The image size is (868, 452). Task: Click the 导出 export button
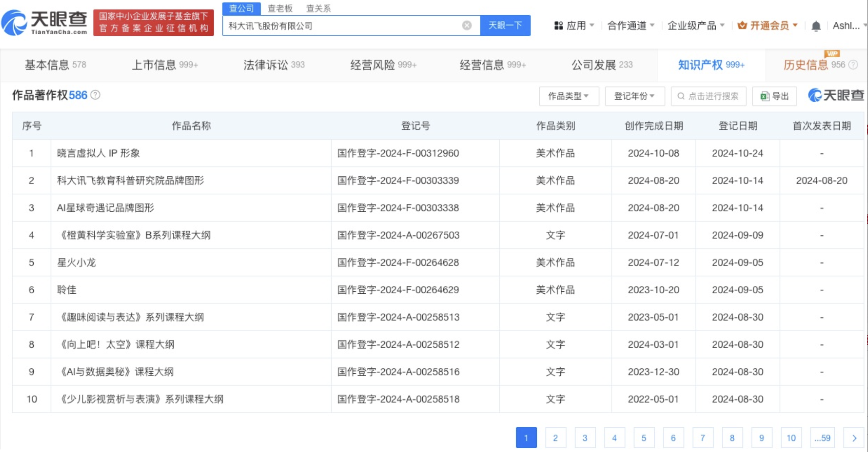[x=774, y=96]
